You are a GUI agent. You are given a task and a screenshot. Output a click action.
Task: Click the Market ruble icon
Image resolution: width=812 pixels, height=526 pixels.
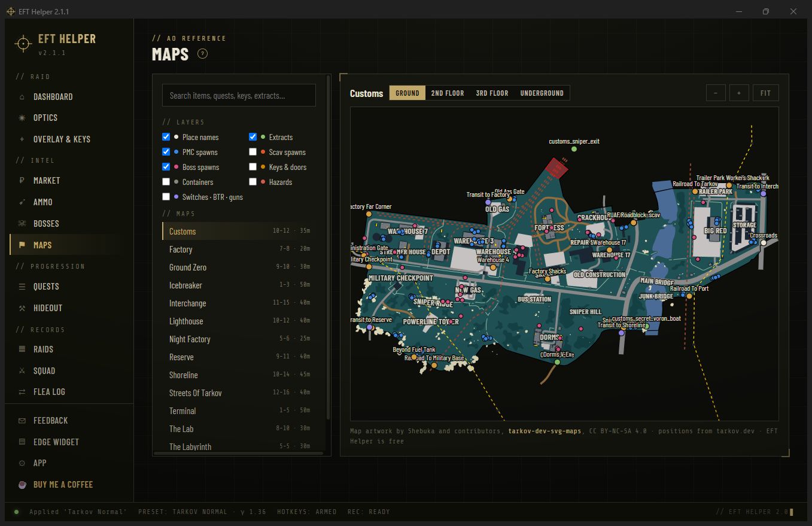tap(22, 181)
